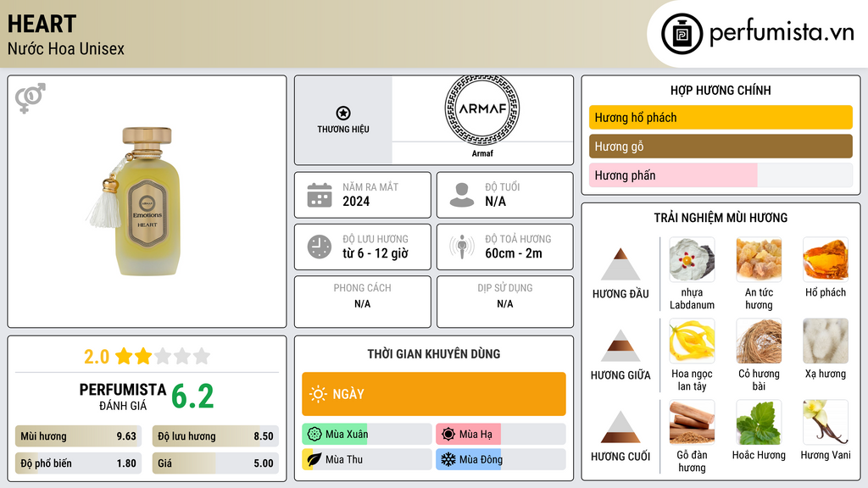Click the Hương Vani ingredient image
This screenshot has width=868, height=488.
point(825,422)
